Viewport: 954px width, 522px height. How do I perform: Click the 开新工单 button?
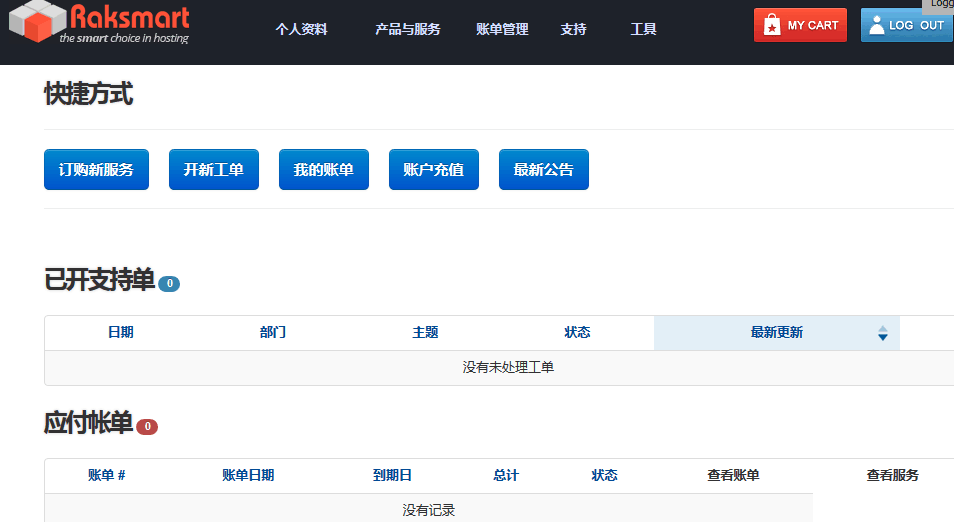214,170
